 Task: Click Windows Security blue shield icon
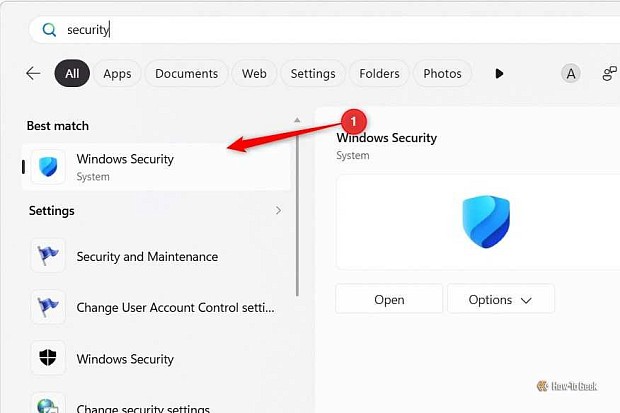point(48,167)
